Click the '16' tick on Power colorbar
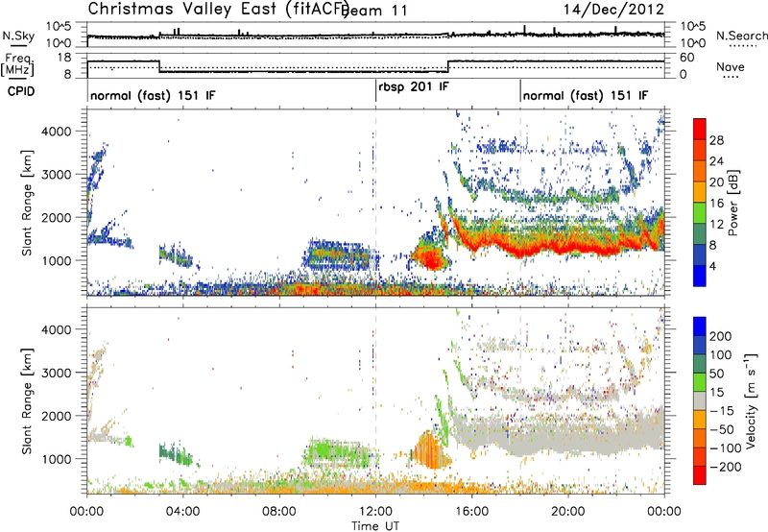The height and width of the screenshot is (532, 768). [716, 204]
